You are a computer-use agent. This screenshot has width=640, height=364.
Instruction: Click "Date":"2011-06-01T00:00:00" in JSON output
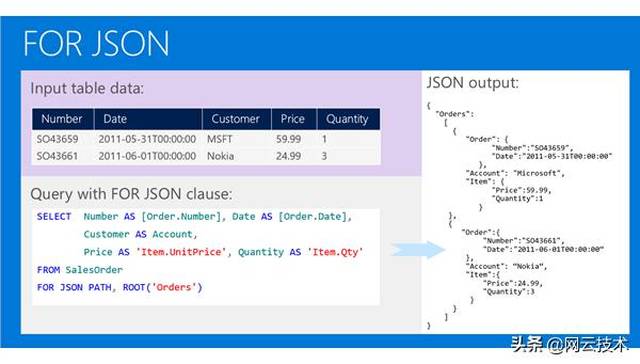pos(543,249)
